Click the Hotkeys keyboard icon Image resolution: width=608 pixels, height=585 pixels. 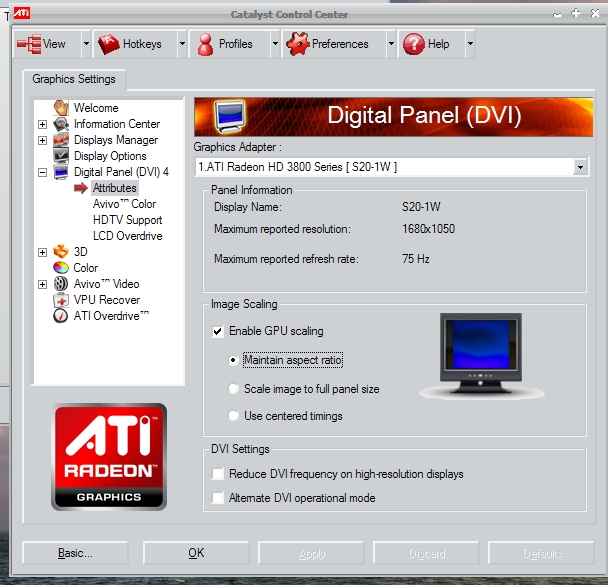[x=109, y=44]
